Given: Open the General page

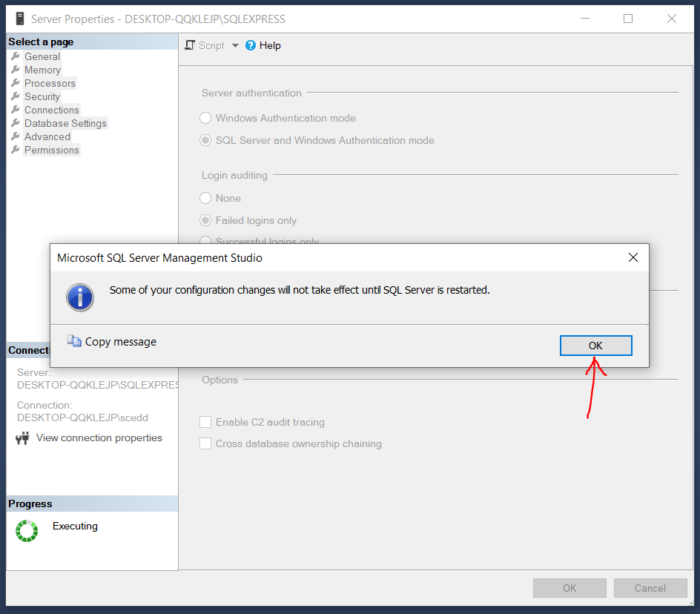Looking at the screenshot, I should (42, 56).
